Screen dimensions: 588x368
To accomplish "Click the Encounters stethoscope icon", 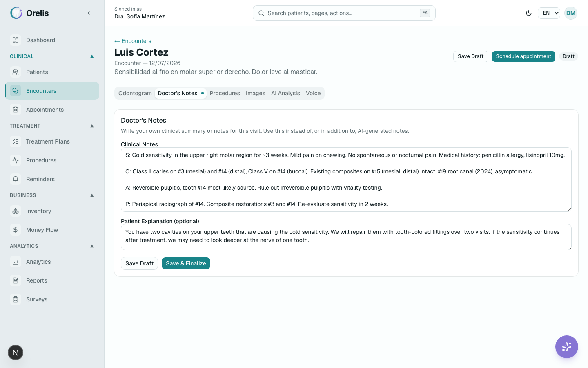I will point(16,91).
